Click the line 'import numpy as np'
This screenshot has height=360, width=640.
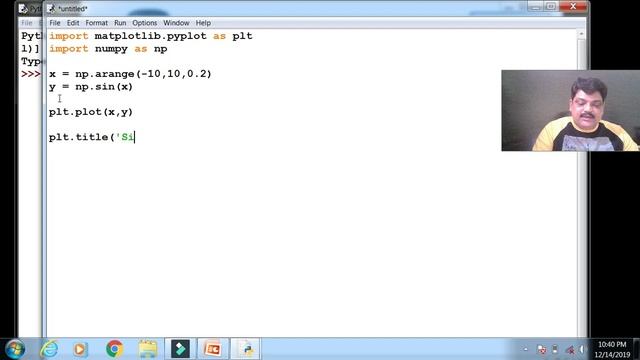[108, 49]
